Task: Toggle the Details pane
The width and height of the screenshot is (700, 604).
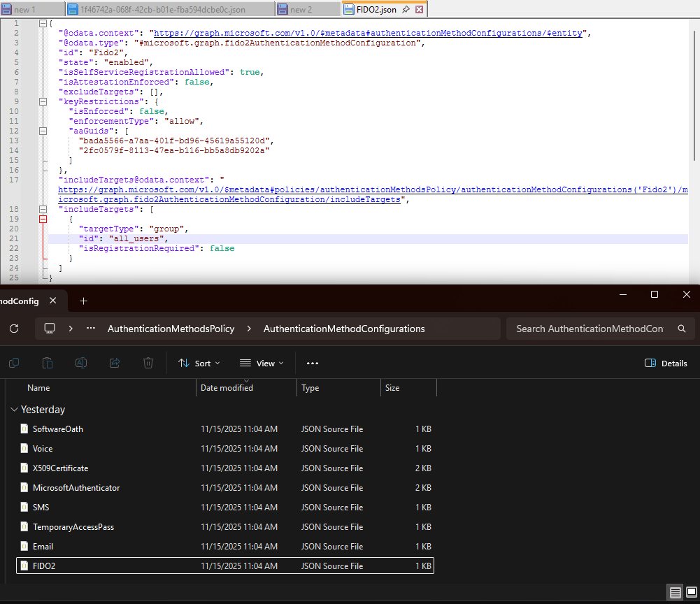Action: click(665, 363)
